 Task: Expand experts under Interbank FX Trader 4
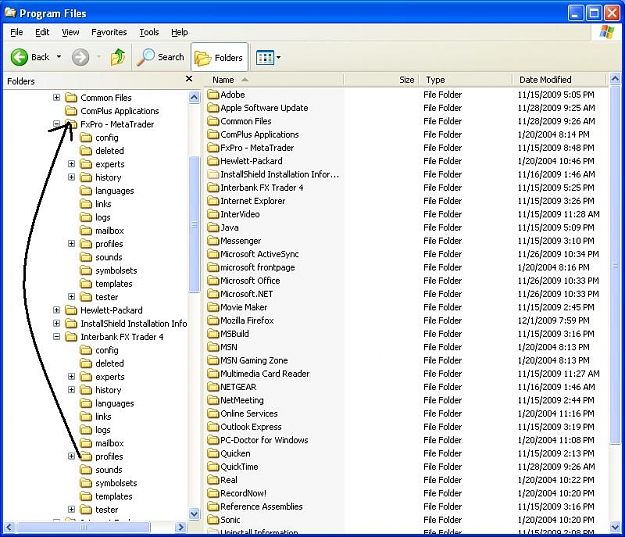71,376
